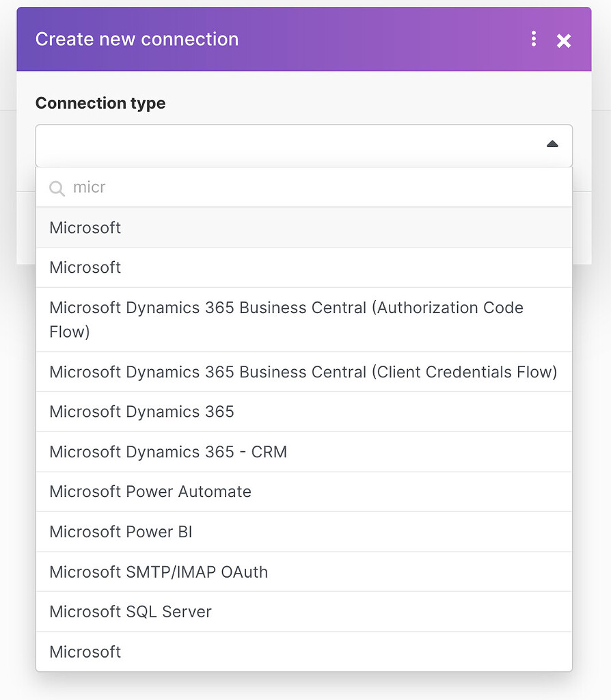Viewport: 611px width, 700px height.
Task: Click the magnifying glass search icon
Action: (x=57, y=187)
